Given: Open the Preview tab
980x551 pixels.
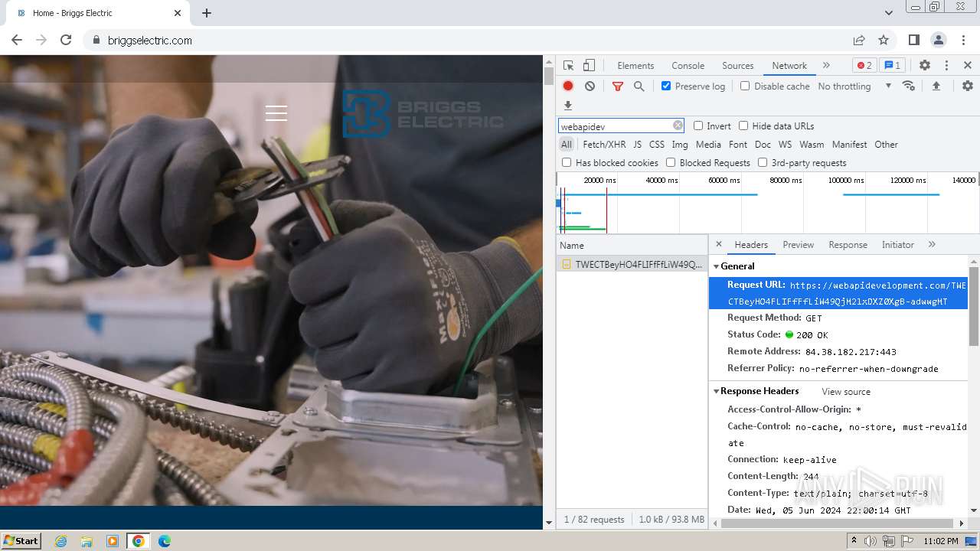Looking at the screenshot, I should coord(798,245).
